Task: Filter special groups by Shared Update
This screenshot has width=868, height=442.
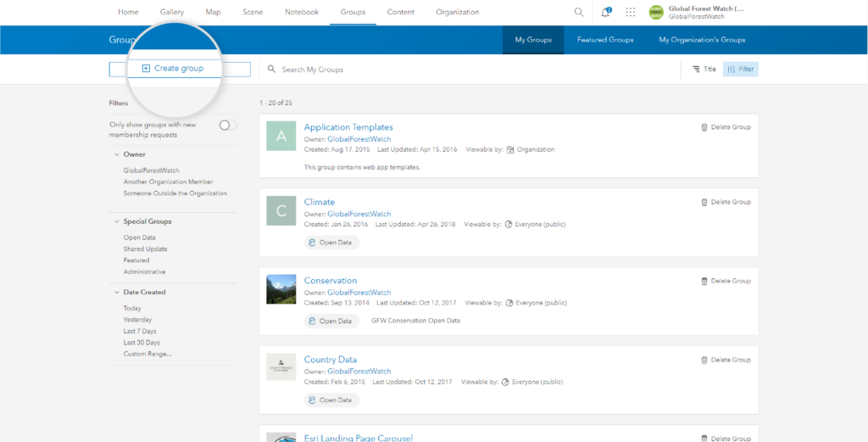Action: coord(146,249)
